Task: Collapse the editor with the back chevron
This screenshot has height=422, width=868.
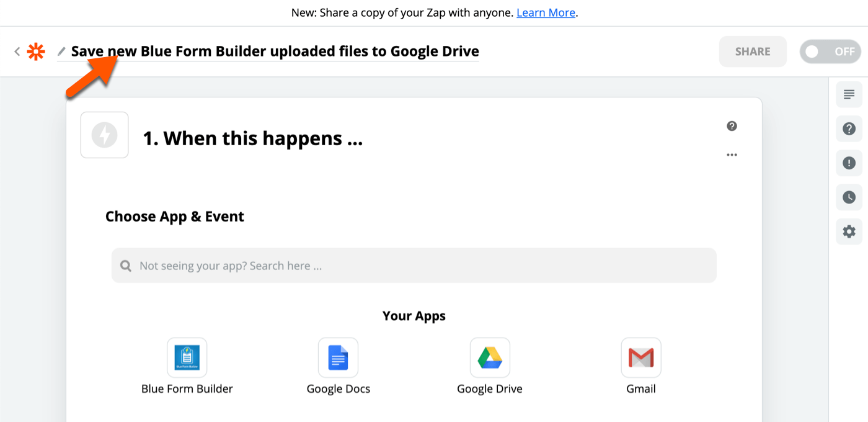Action: 17,52
